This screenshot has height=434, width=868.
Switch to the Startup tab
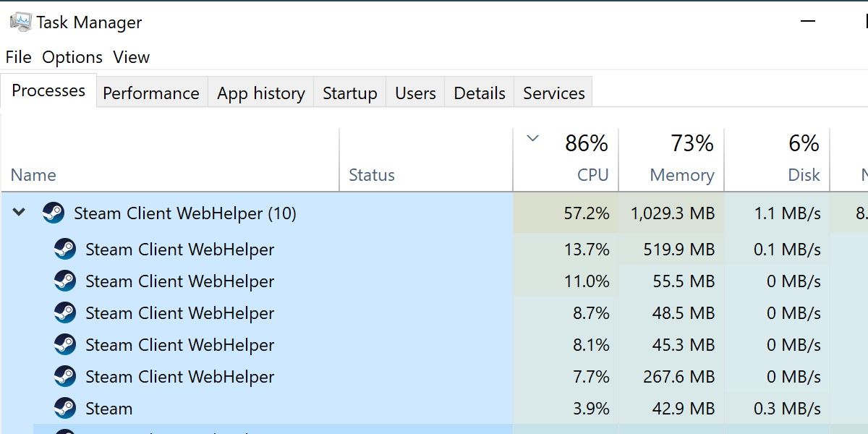pos(349,93)
